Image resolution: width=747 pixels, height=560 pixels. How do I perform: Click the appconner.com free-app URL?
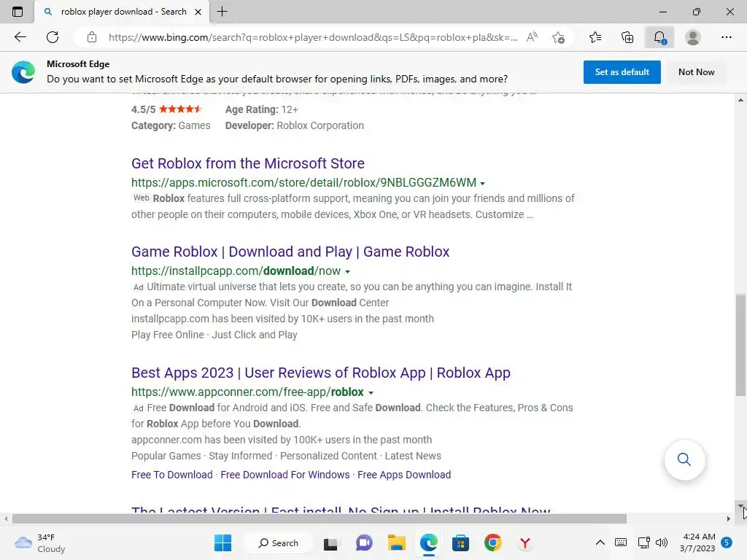click(247, 392)
